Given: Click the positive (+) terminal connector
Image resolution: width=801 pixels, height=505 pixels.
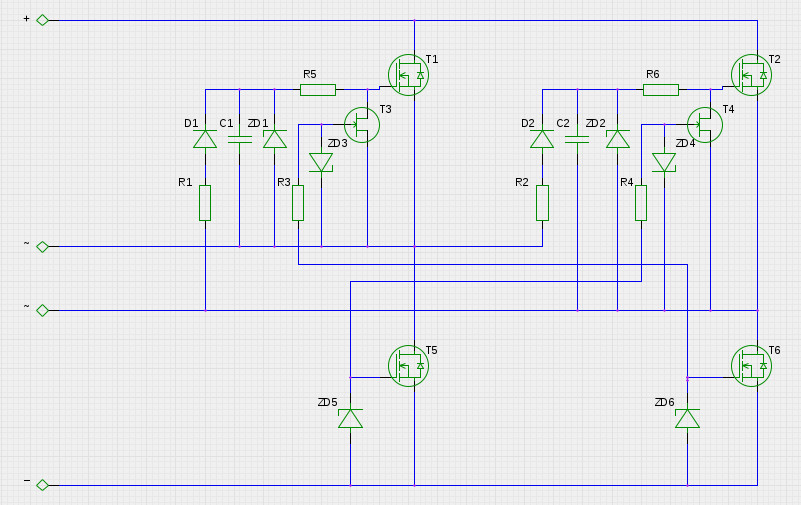Looking at the screenshot, I should [42, 20].
